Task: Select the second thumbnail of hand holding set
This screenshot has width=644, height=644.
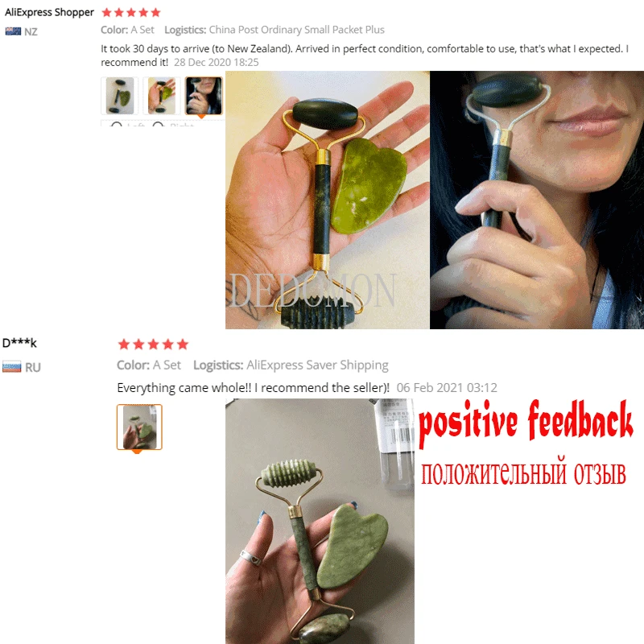Action: (x=162, y=95)
